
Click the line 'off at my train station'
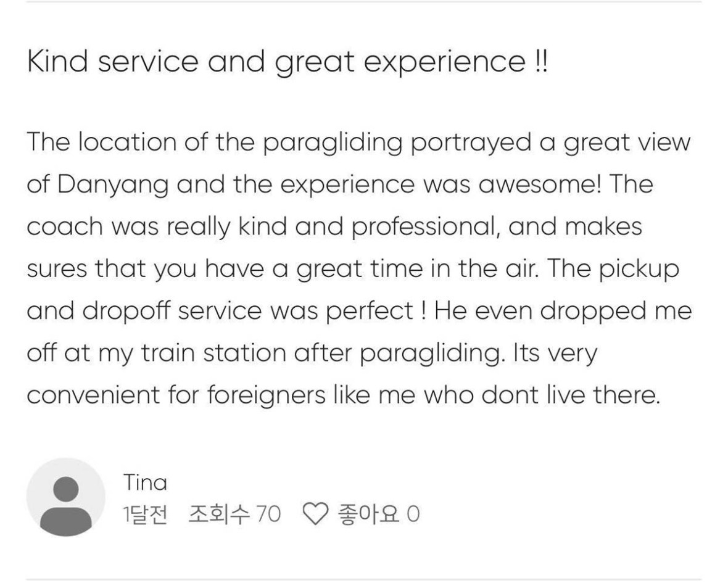click(x=312, y=354)
